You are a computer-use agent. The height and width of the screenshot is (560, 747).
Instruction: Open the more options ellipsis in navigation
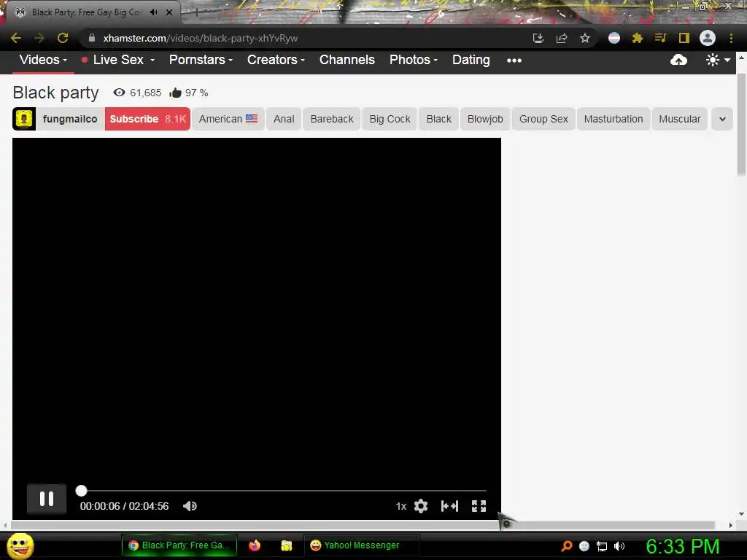point(514,61)
